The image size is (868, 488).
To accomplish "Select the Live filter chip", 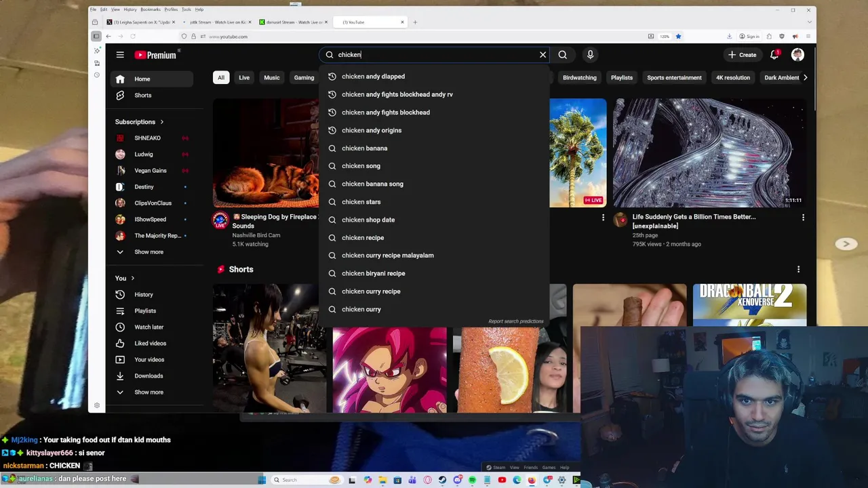I will (244, 78).
